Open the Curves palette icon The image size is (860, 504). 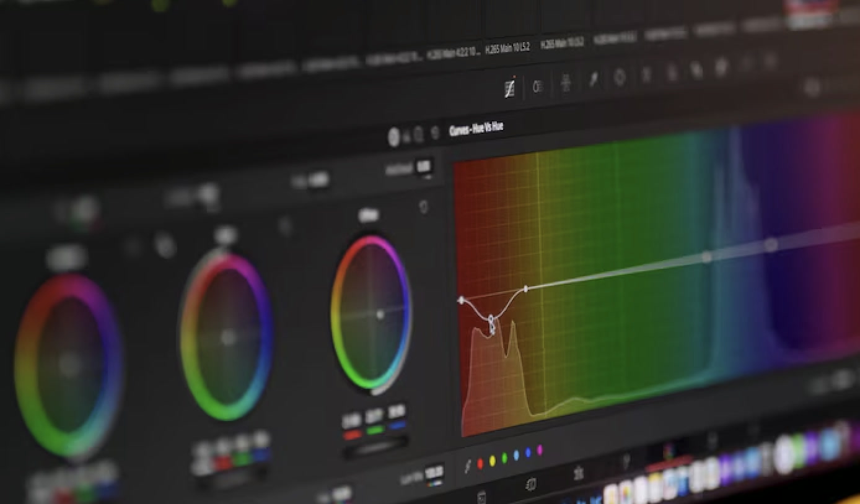tap(509, 88)
